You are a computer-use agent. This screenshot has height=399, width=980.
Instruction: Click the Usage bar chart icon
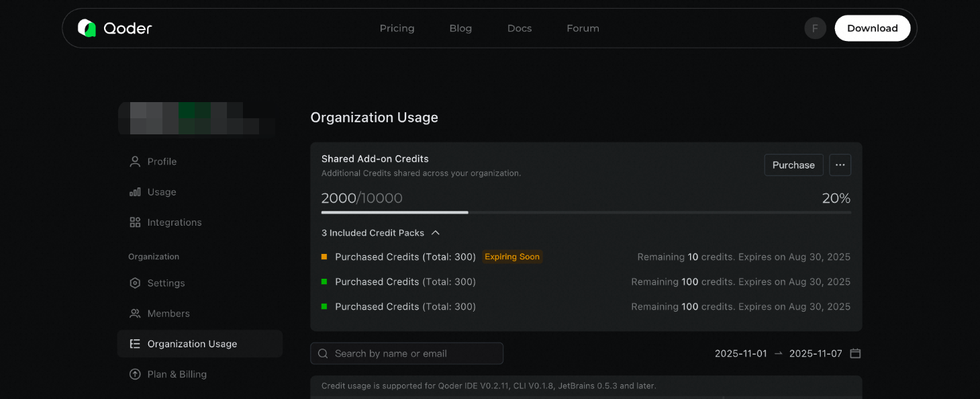click(x=135, y=192)
